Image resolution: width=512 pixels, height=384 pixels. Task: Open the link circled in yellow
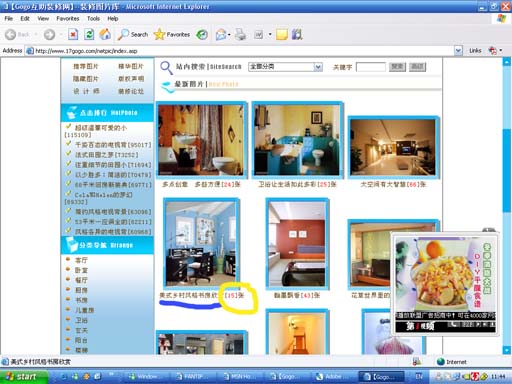pyautogui.click(x=235, y=295)
